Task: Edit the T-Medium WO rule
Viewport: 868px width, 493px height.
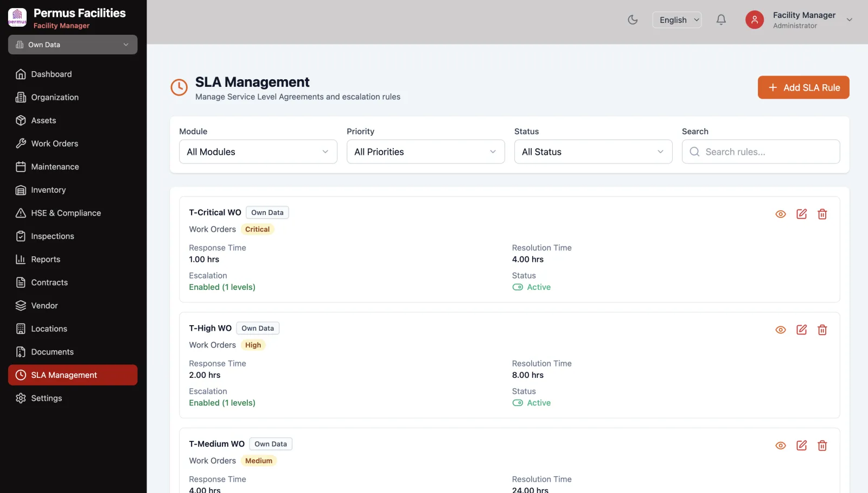Action: click(x=802, y=445)
